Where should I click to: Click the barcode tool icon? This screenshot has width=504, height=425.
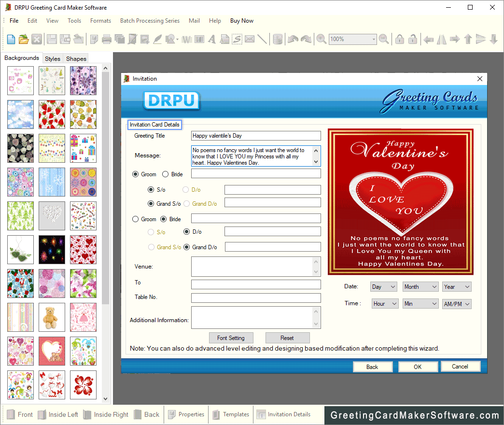click(199, 39)
